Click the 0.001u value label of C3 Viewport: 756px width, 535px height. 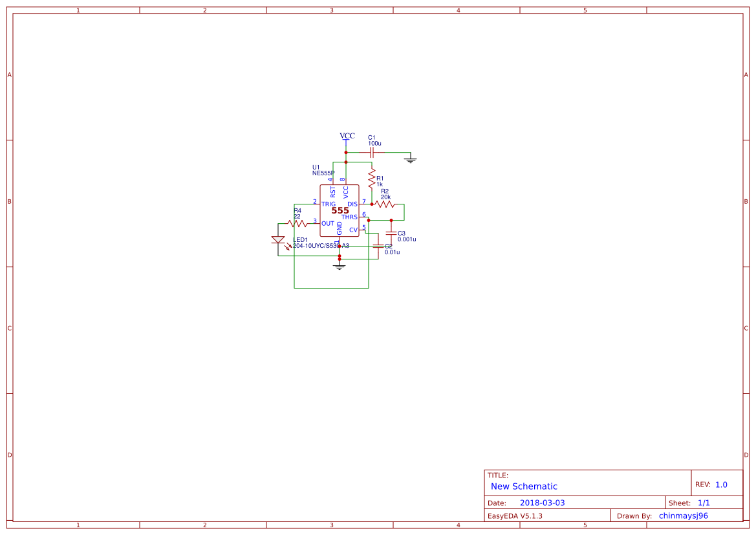tap(406, 239)
